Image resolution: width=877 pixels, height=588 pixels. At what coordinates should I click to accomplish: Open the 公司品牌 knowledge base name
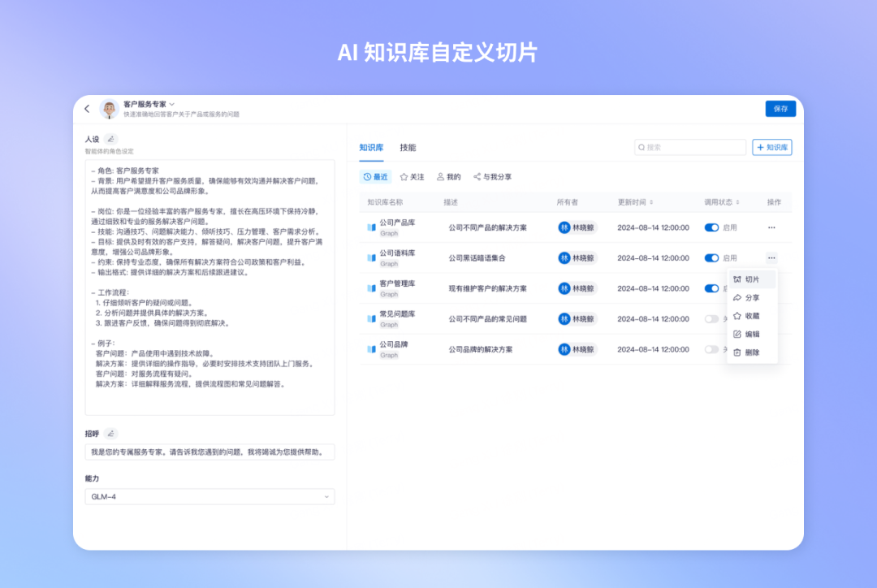pos(394,344)
